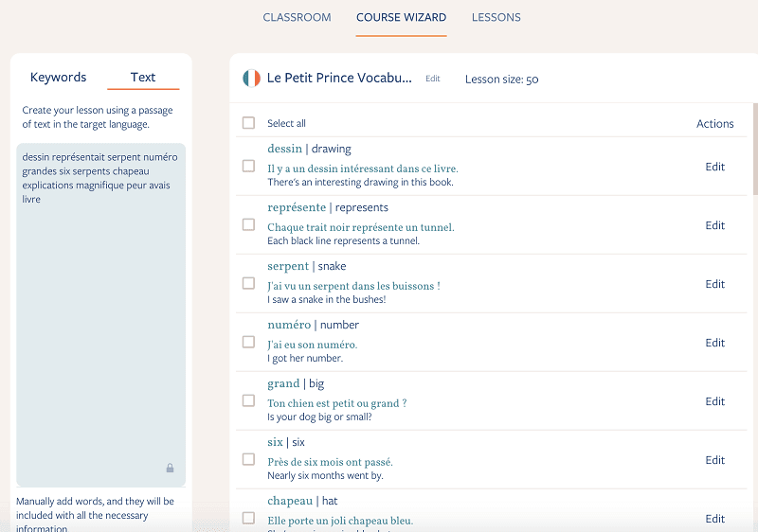Click the French flag icon
The image size is (758, 532).
[x=251, y=79]
